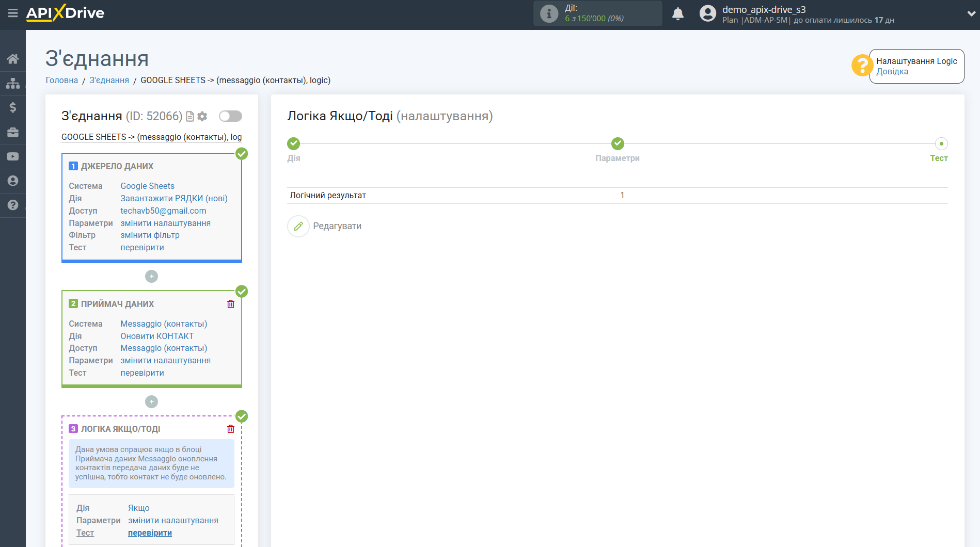Go to the Дія step
Screen dimensions: 980x547
point(293,144)
